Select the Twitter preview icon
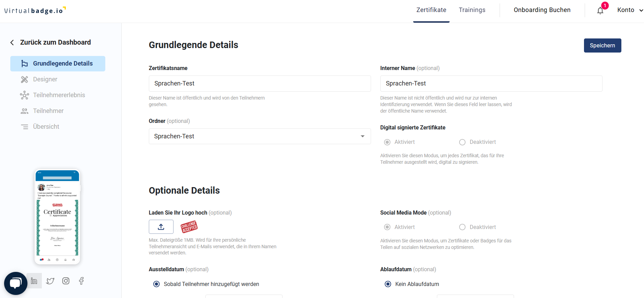The image size is (644, 298). 50,281
